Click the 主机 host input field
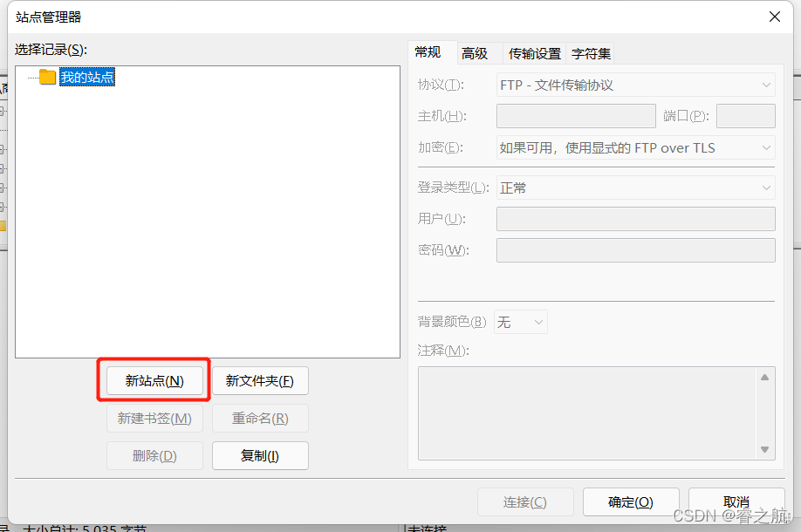Viewport: 801px width, 532px height. click(x=576, y=115)
